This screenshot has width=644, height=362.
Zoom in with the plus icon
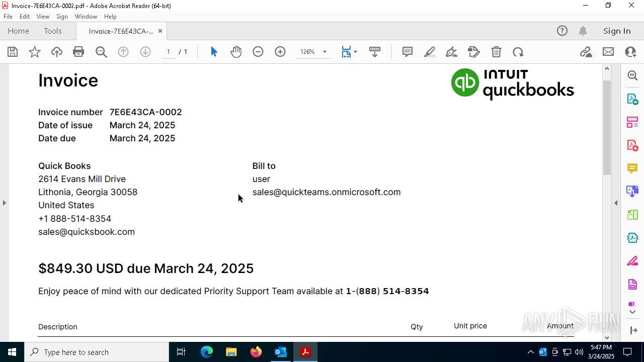coord(280,52)
